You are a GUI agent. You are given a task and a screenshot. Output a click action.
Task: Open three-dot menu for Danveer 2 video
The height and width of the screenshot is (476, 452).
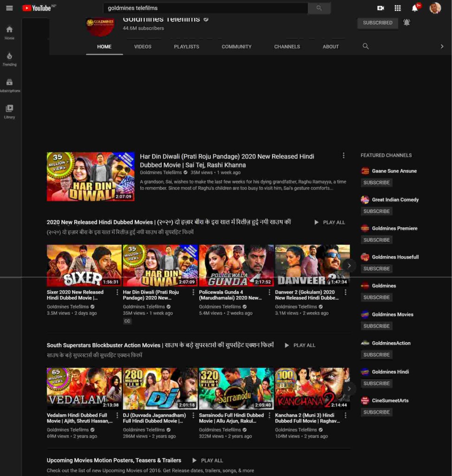(345, 292)
